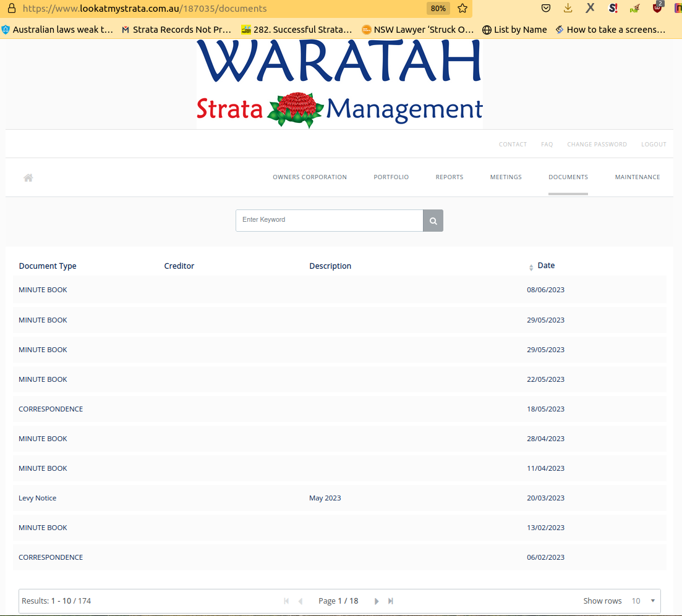Viewport: 682px width, 616px height.
Task: Go to home via house icon
Action: pyautogui.click(x=28, y=177)
